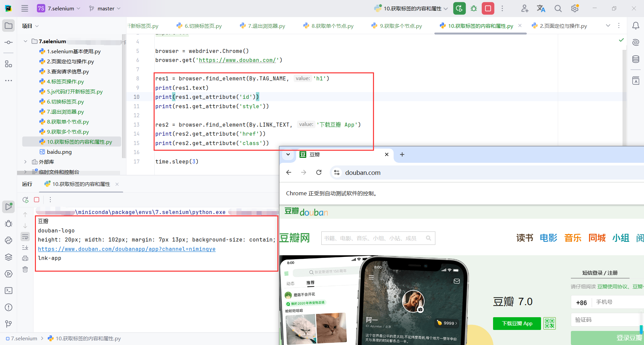Open the 项目 view dropdown
The height and width of the screenshot is (345, 644).
tap(30, 26)
